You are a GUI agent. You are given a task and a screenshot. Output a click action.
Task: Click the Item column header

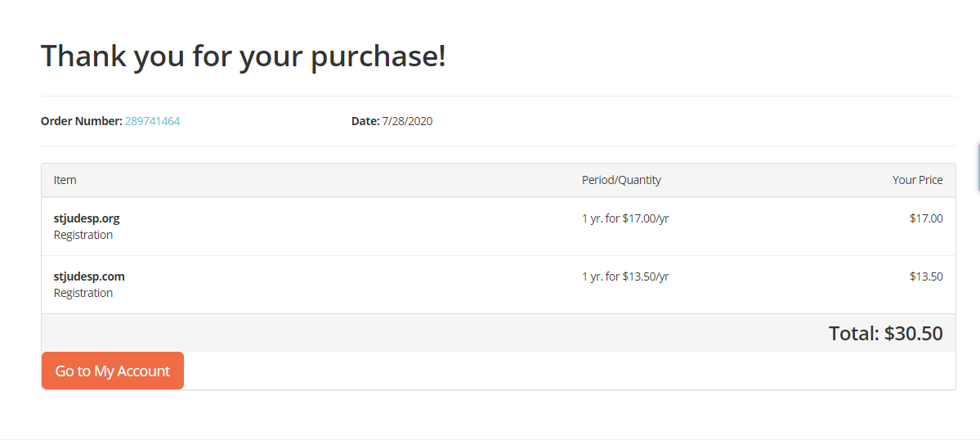pos(65,180)
